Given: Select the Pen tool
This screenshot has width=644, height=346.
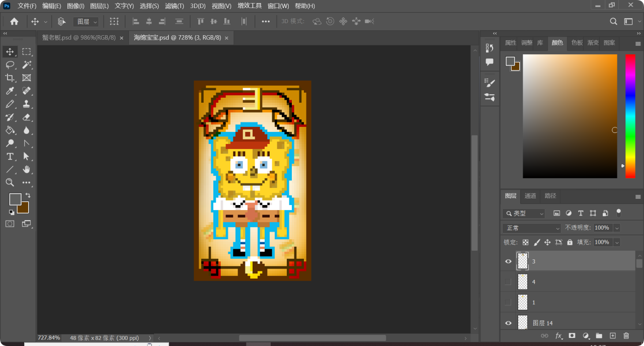Looking at the screenshot, I should click(27, 143).
